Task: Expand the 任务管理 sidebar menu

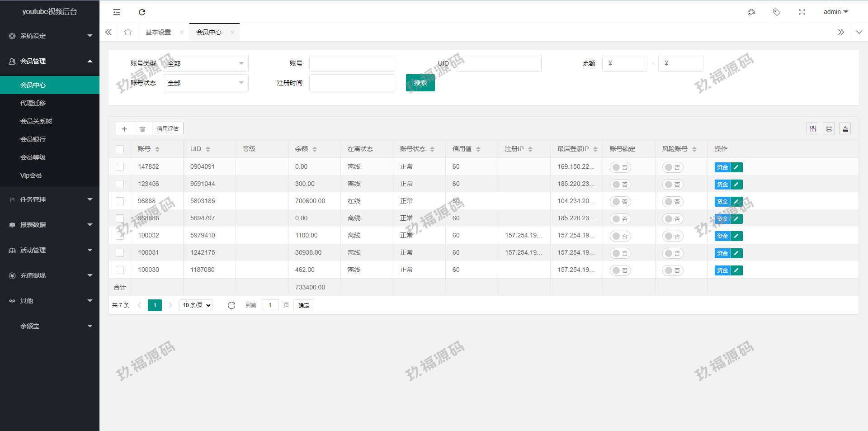Action: [x=50, y=199]
